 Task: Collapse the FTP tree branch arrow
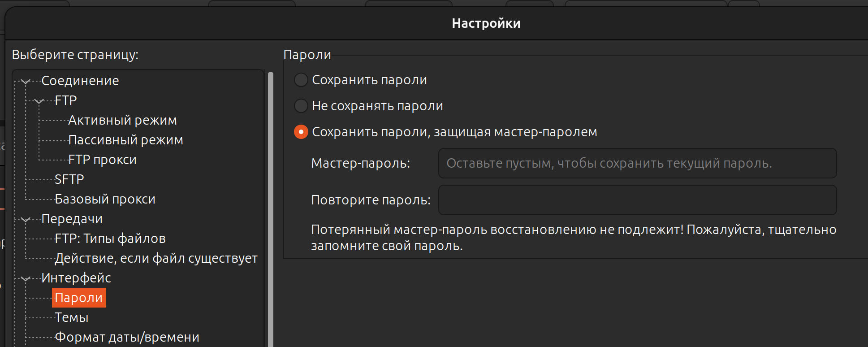pyautogui.click(x=39, y=101)
